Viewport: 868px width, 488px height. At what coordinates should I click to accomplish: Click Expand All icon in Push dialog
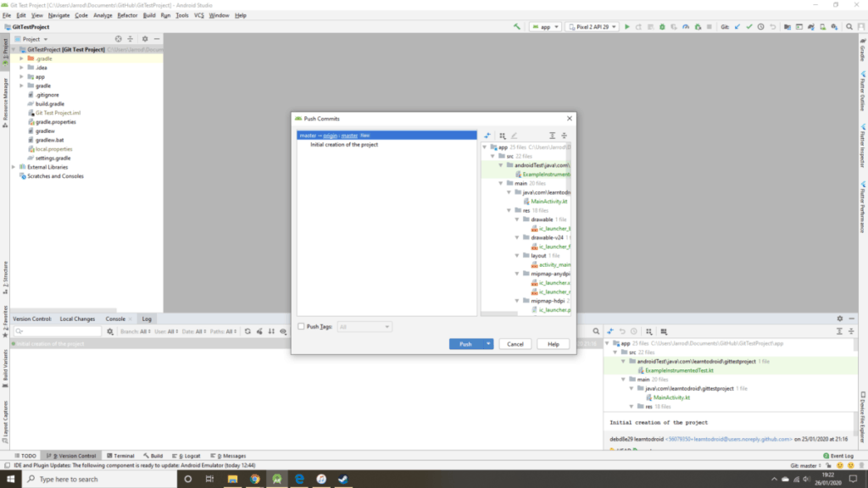(552, 136)
